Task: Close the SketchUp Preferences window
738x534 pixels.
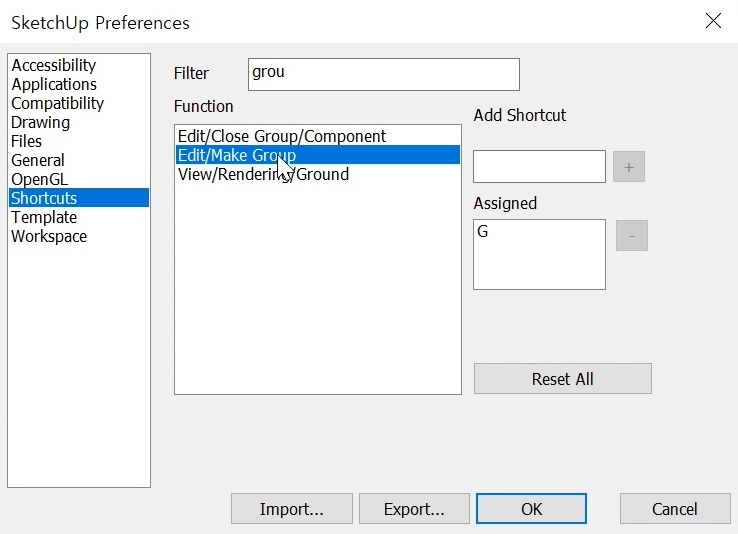Action: pyautogui.click(x=714, y=21)
